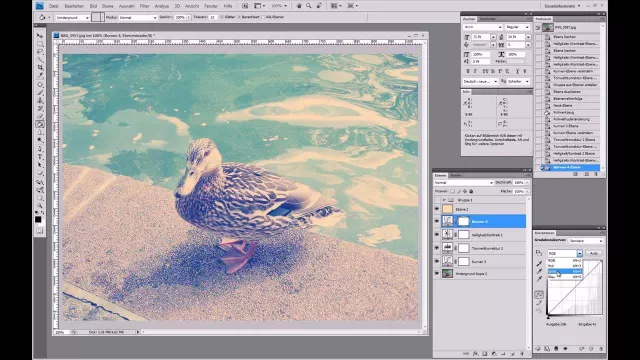Open the layer blend mode dropdown showing Normal
Viewport: 640px width, 360px height.
[464, 182]
